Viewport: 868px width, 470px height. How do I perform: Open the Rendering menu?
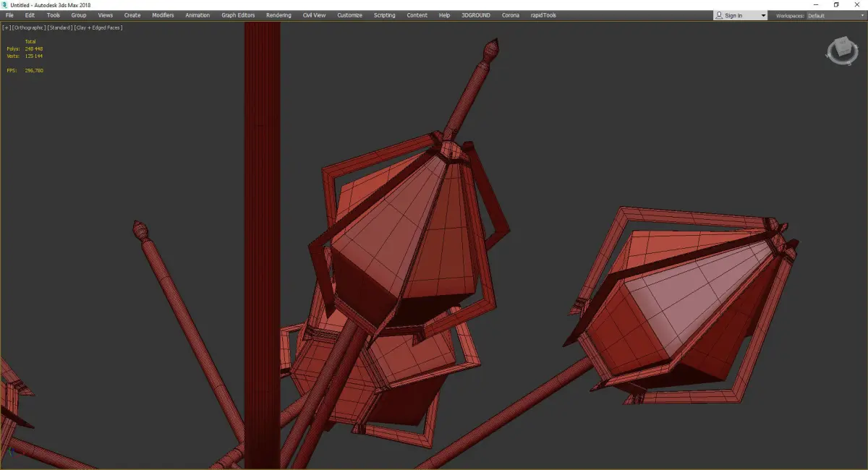coord(278,15)
